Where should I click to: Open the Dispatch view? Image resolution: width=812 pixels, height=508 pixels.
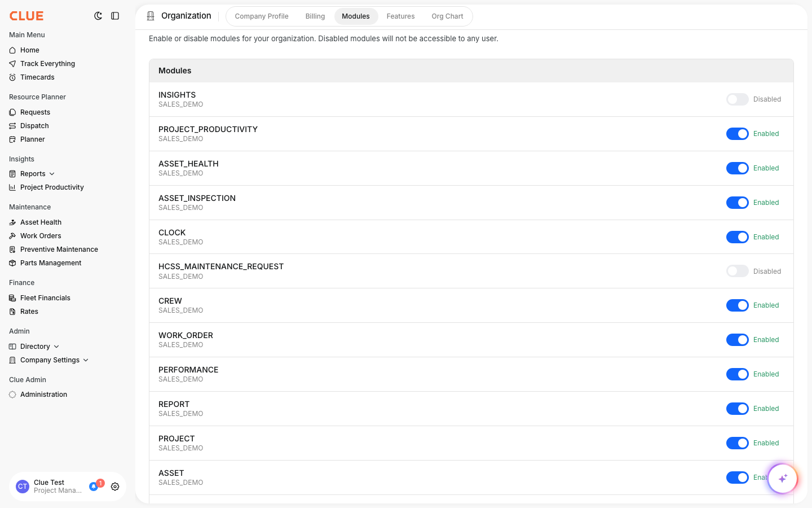point(34,125)
